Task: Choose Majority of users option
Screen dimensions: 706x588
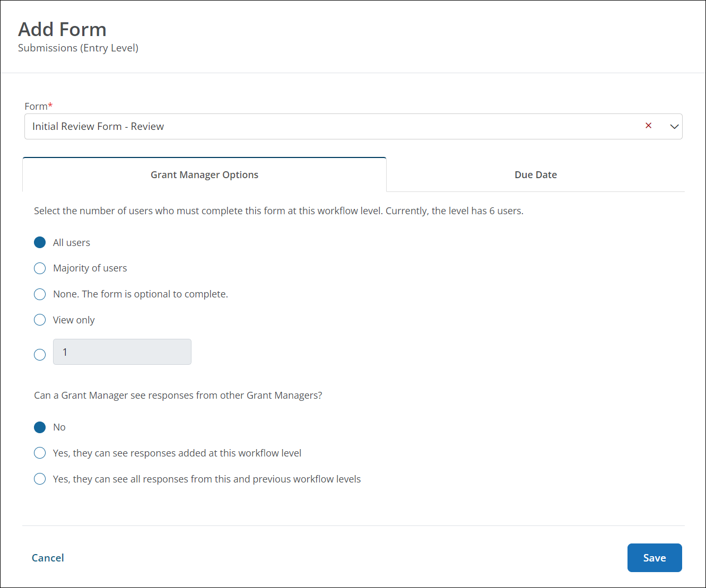Action: pos(40,268)
